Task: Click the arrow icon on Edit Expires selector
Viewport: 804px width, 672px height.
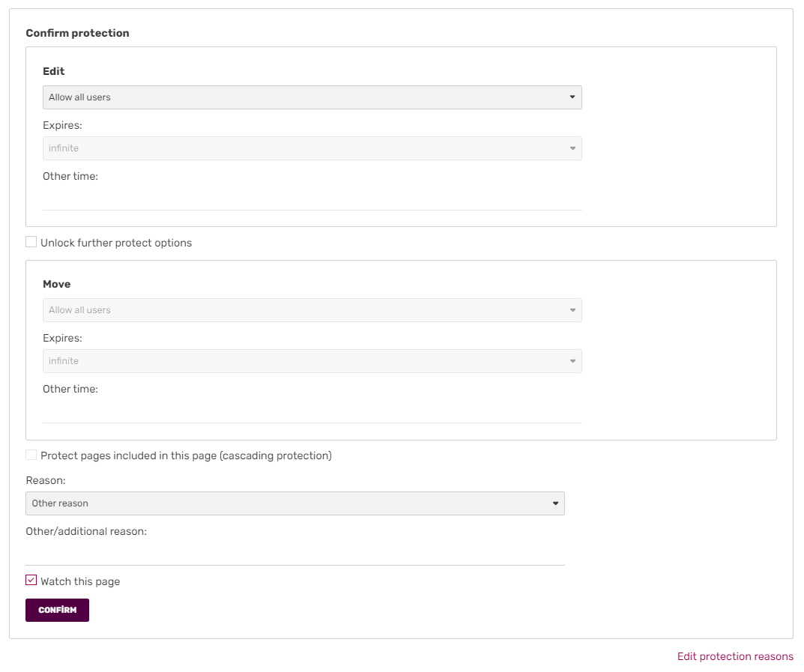Action: click(x=572, y=148)
